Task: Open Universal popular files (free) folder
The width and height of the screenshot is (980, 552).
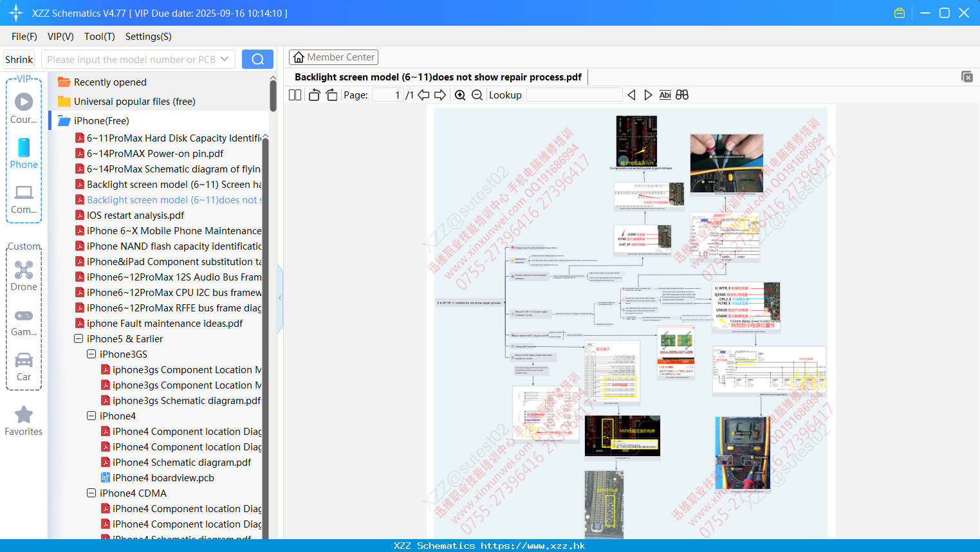Action: click(134, 102)
